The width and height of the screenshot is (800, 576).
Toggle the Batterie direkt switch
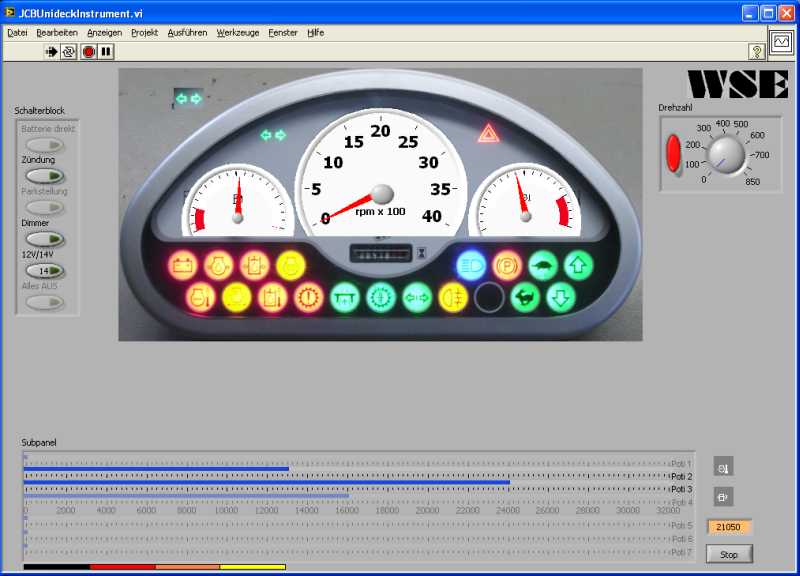(x=45, y=145)
